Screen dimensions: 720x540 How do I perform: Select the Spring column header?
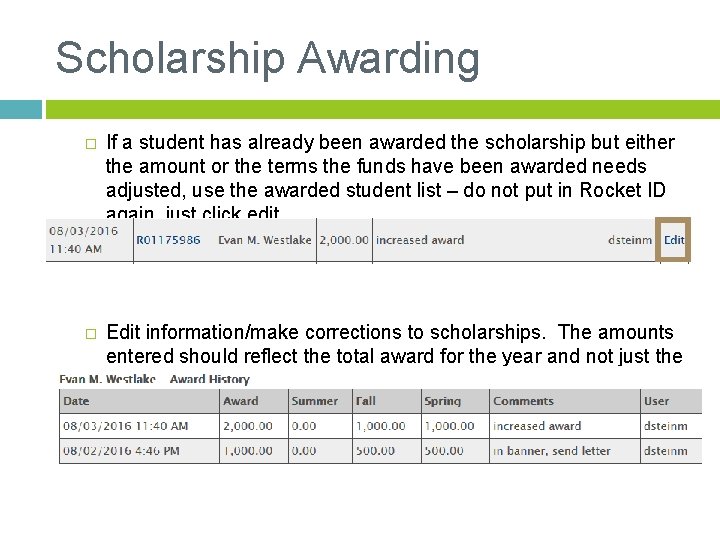(442, 401)
